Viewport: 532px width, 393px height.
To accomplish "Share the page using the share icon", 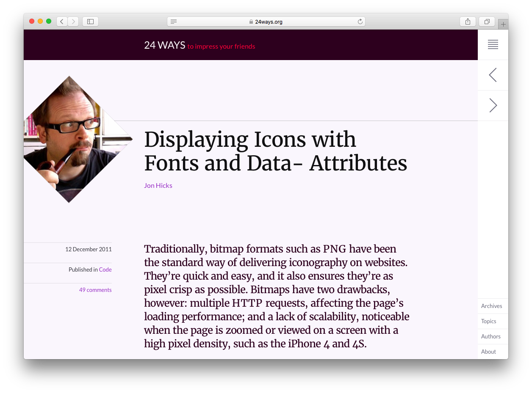I will pos(468,21).
